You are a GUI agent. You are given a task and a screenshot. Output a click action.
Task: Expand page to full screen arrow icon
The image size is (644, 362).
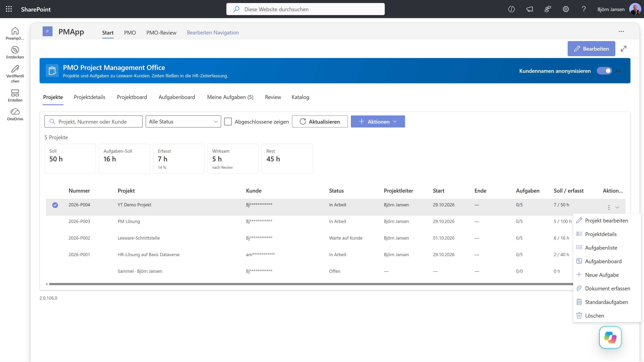(x=624, y=49)
